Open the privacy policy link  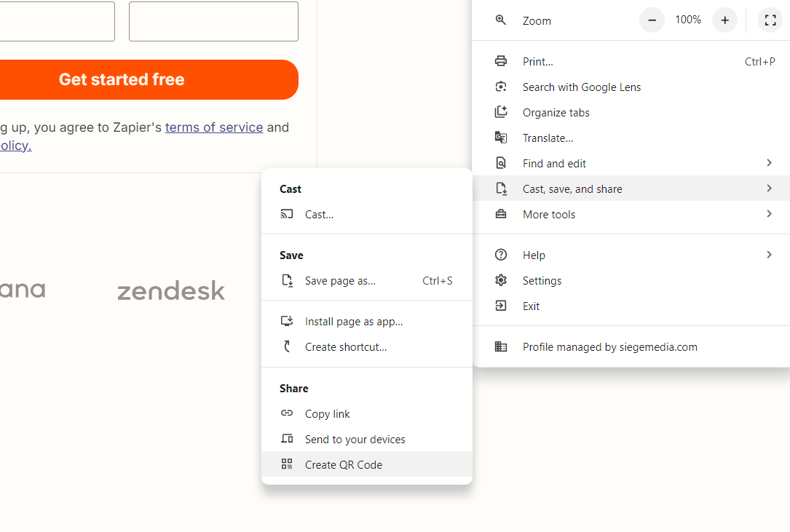coord(15,146)
